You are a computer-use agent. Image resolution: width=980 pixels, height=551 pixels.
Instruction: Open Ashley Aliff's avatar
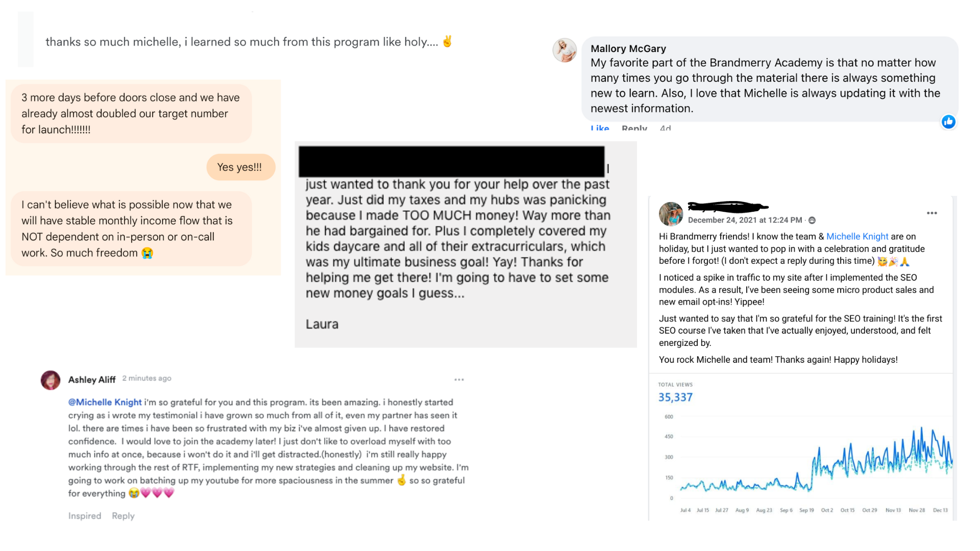click(51, 380)
